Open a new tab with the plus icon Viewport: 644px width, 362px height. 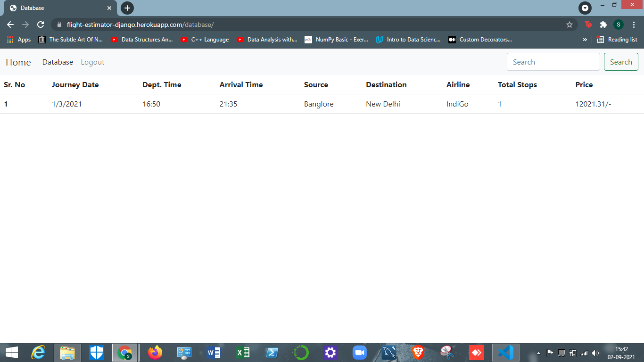[x=127, y=8]
